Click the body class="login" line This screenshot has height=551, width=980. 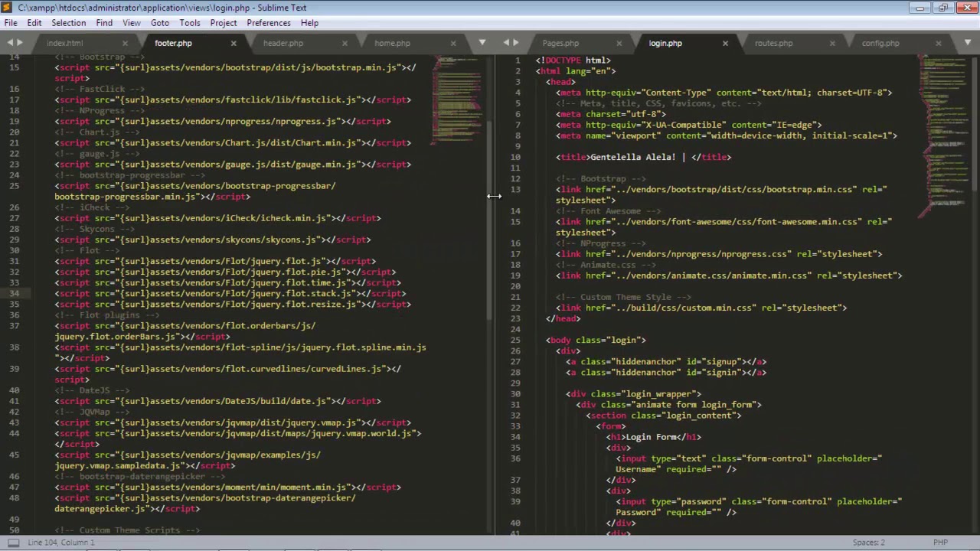coord(596,341)
